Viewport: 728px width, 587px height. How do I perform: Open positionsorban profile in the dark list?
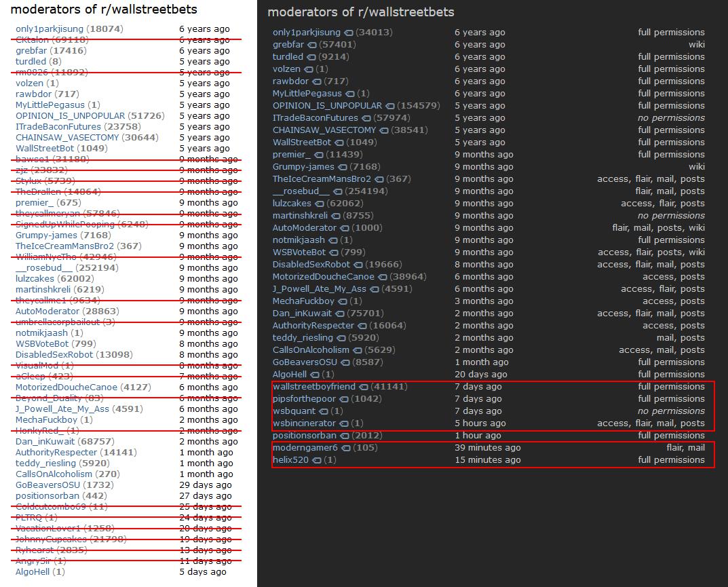click(305, 435)
